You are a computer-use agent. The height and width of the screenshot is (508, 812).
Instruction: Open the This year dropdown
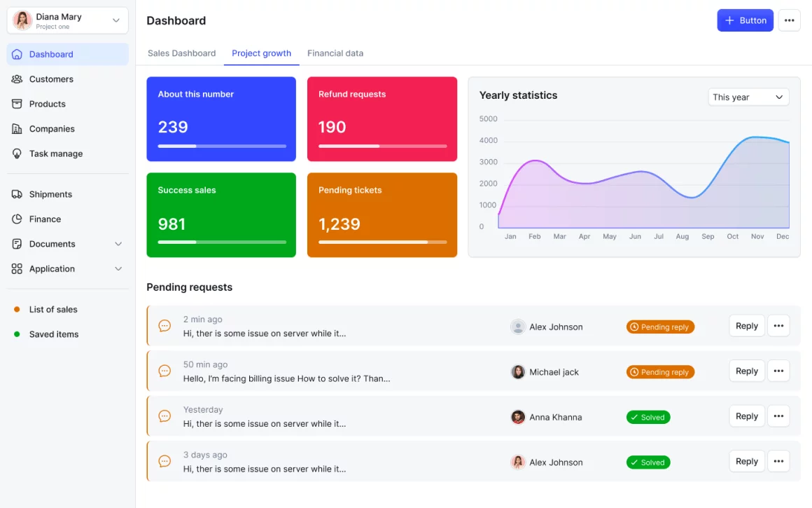click(x=748, y=97)
